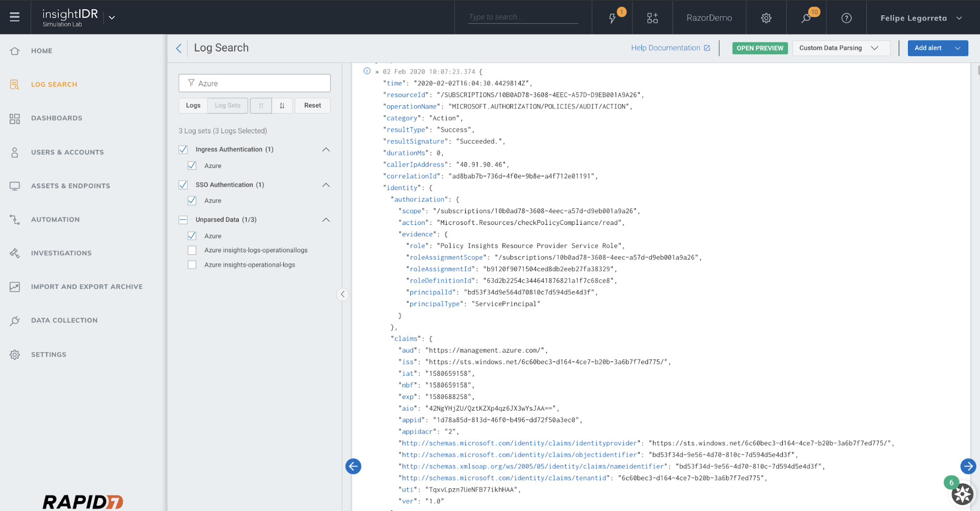This screenshot has height=511, width=980.
Task: Open Home in the sidebar
Action: [42, 51]
